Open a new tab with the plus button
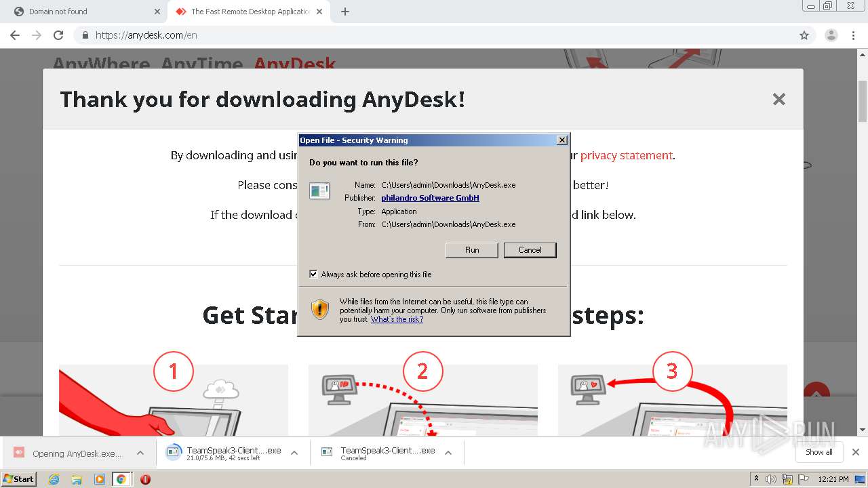868x488 pixels. [x=344, y=12]
